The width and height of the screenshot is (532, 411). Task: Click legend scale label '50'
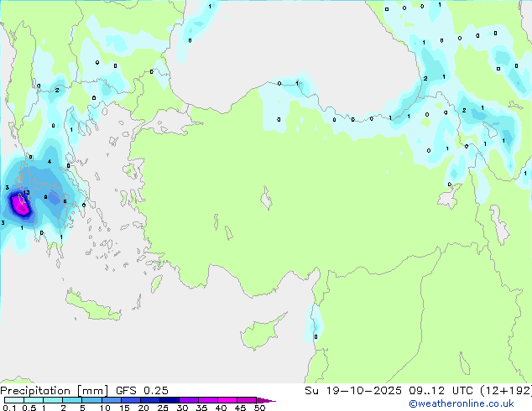point(260,408)
